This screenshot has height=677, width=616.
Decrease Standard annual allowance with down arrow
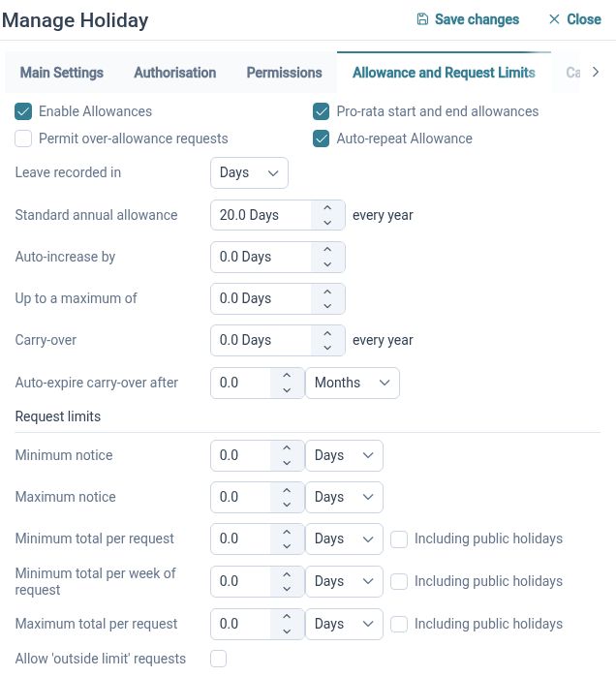[327, 223]
